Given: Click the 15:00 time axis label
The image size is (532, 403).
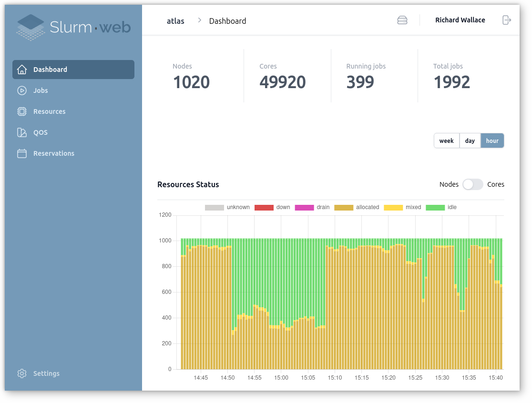Looking at the screenshot, I should click(281, 378).
